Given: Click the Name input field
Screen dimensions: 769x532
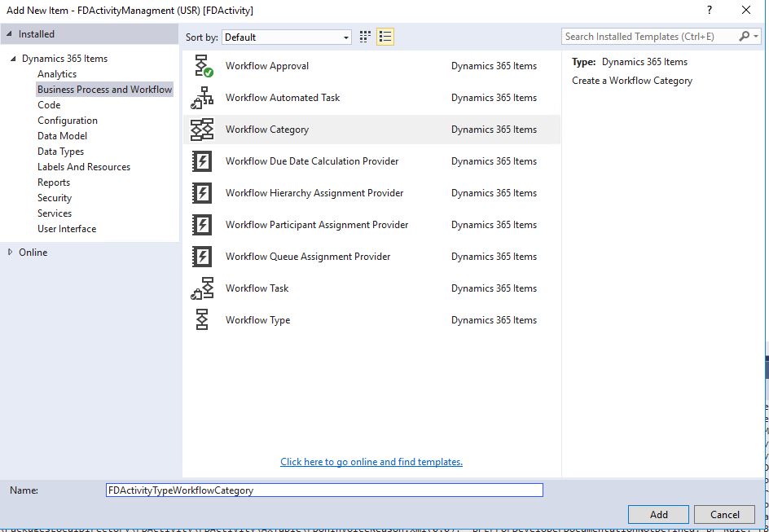Looking at the screenshot, I should click(x=324, y=490).
